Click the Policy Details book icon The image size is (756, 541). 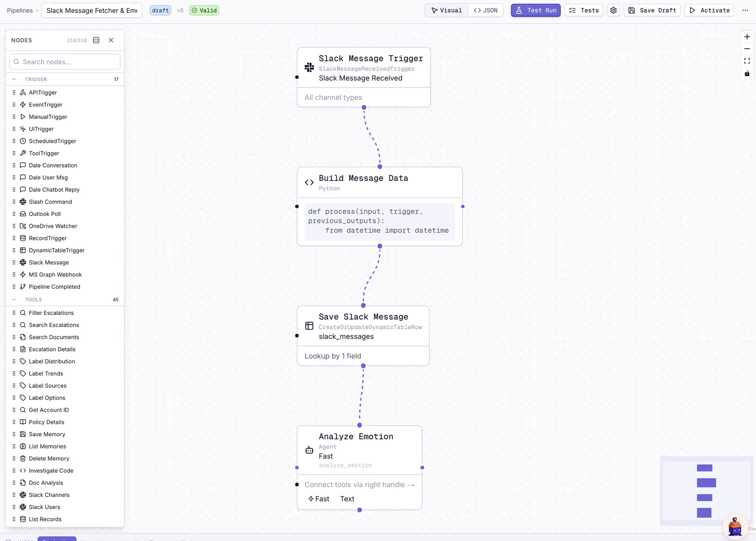click(23, 422)
